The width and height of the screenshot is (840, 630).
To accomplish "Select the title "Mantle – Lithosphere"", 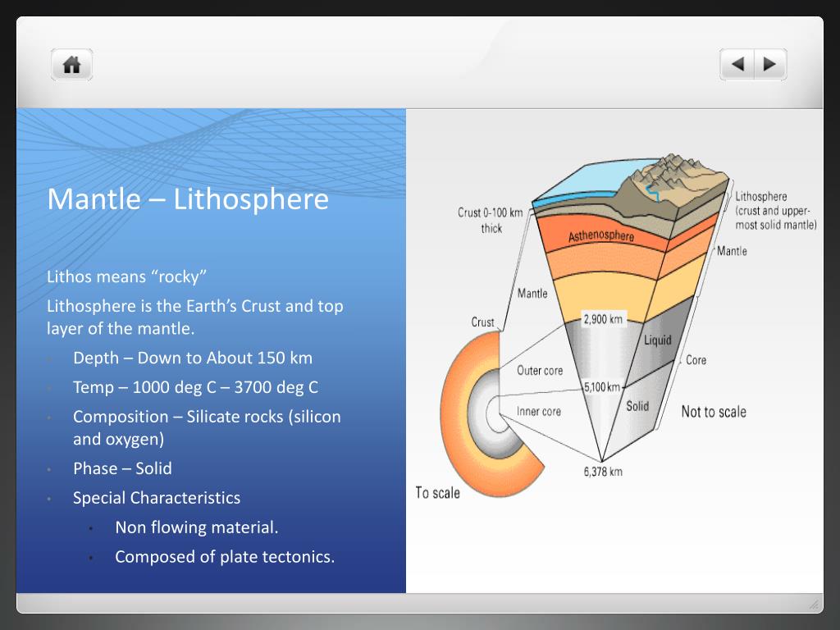I will coord(188,199).
